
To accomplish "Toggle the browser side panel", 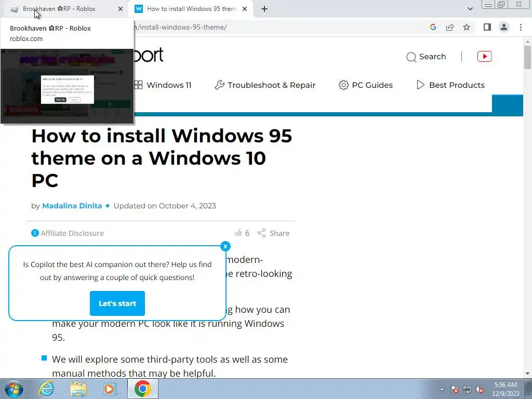I will click(x=487, y=27).
